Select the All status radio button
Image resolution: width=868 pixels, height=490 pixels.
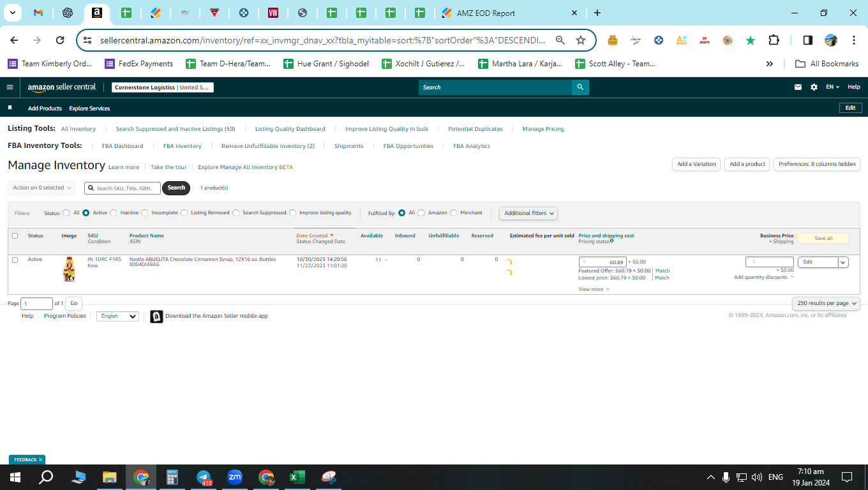click(66, 213)
